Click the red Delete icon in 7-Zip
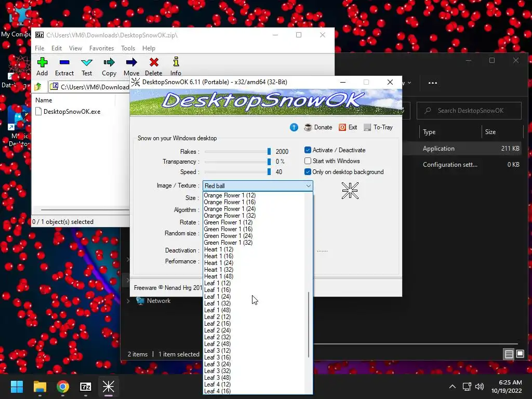Screen dimensions: 532x399 [x=154, y=66]
